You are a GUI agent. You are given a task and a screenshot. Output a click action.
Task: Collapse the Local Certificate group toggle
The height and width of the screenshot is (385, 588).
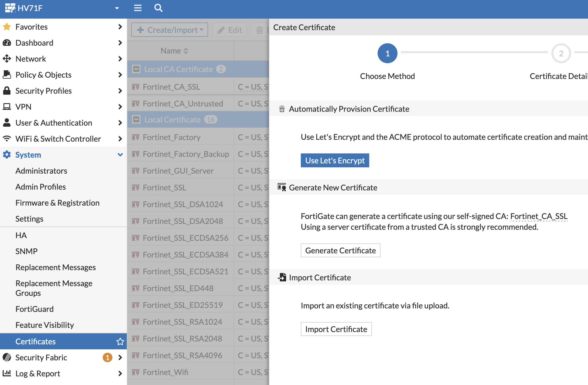point(136,120)
